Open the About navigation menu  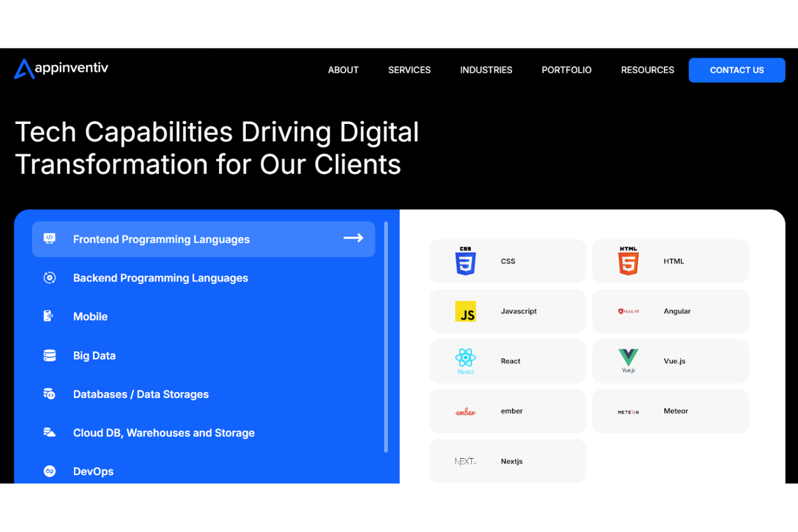[x=343, y=70]
